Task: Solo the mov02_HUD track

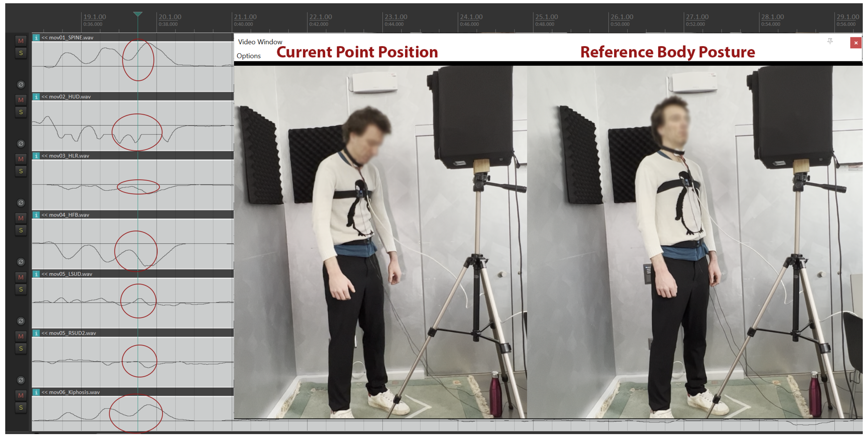Action: click(21, 112)
